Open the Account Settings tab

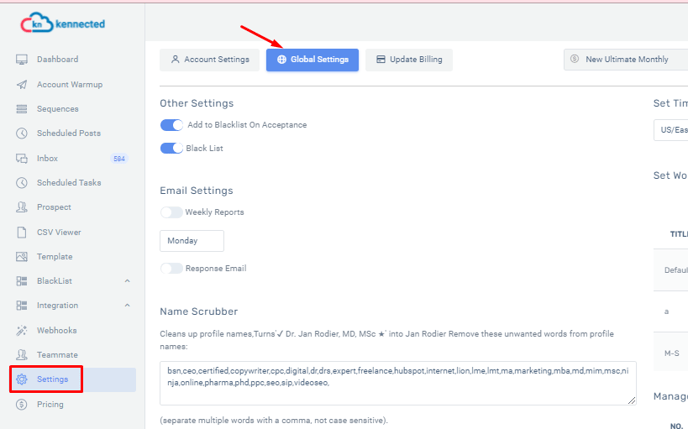[209, 60]
